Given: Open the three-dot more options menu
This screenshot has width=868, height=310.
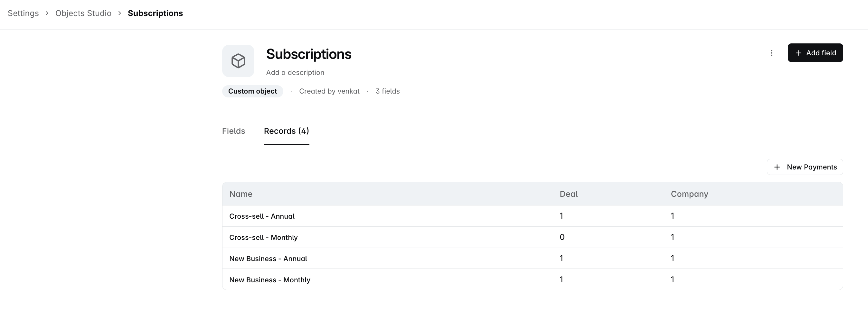Looking at the screenshot, I should 771,53.
